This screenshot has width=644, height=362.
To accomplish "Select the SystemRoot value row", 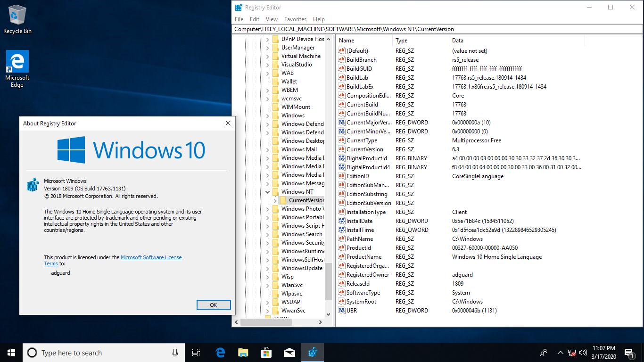I will pyautogui.click(x=489, y=302).
